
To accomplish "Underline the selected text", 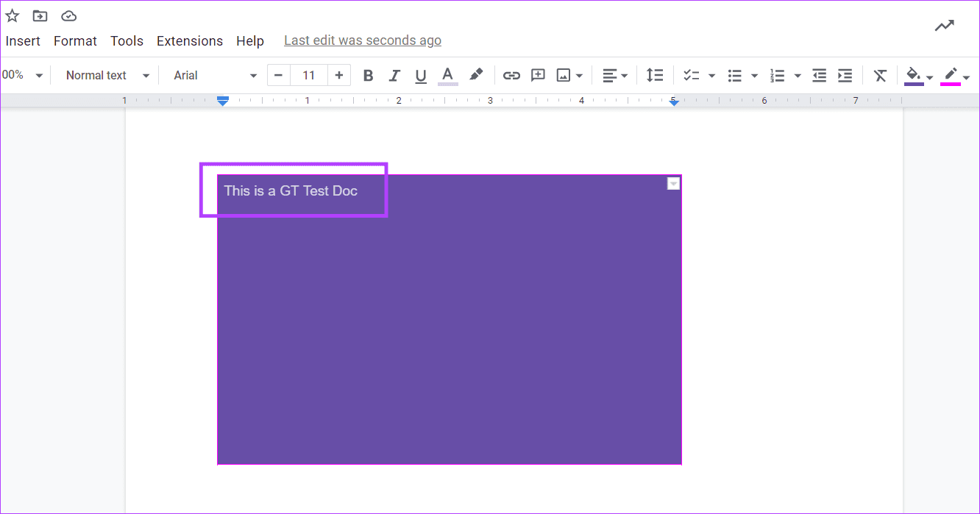I will click(x=420, y=74).
